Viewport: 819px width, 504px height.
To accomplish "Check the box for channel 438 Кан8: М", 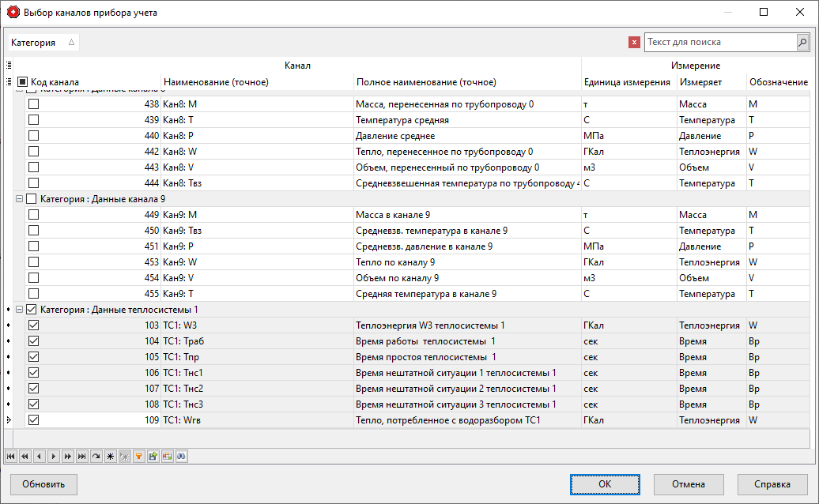I will (33, 104).
